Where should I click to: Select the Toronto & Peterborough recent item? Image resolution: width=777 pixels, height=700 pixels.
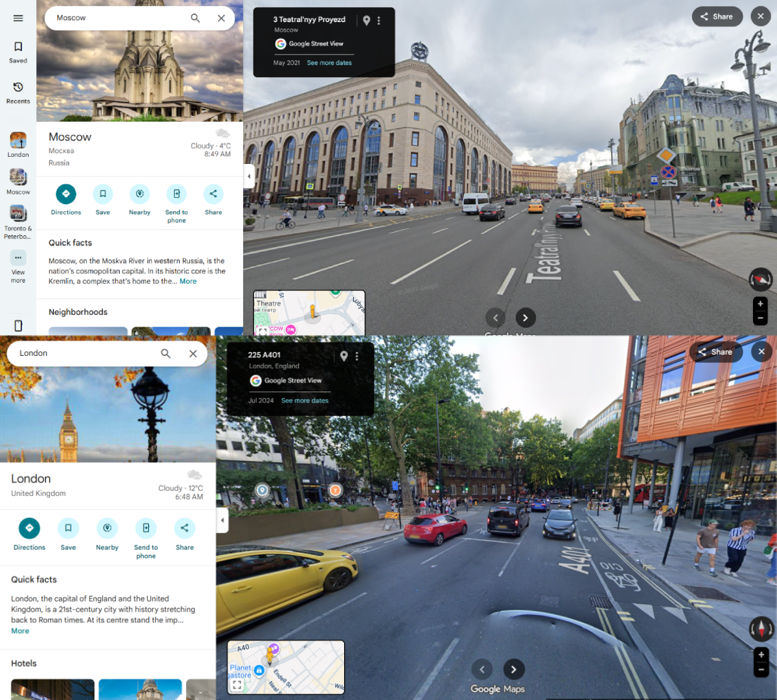(x=18, y=222)
